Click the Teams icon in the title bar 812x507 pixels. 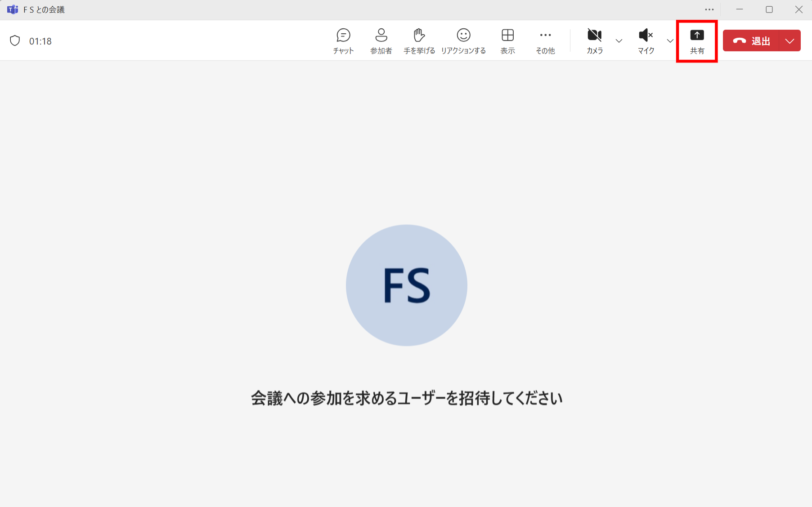tap(12, 9)
